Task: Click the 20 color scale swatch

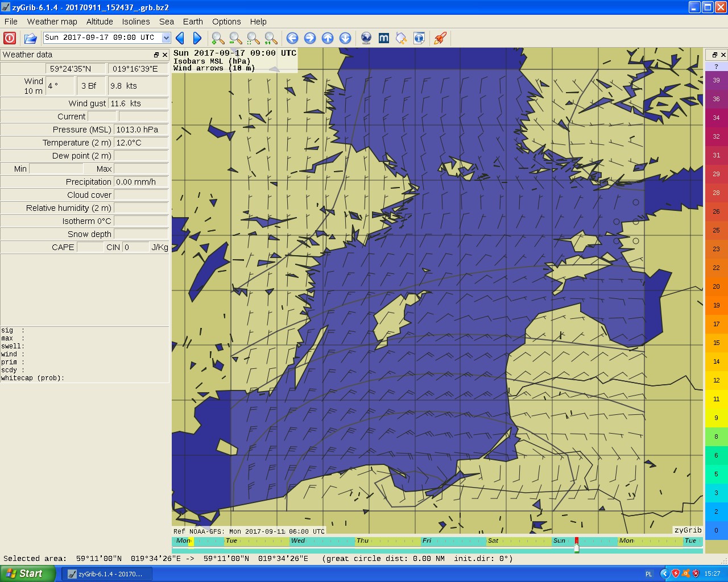Action: [716, 286]
